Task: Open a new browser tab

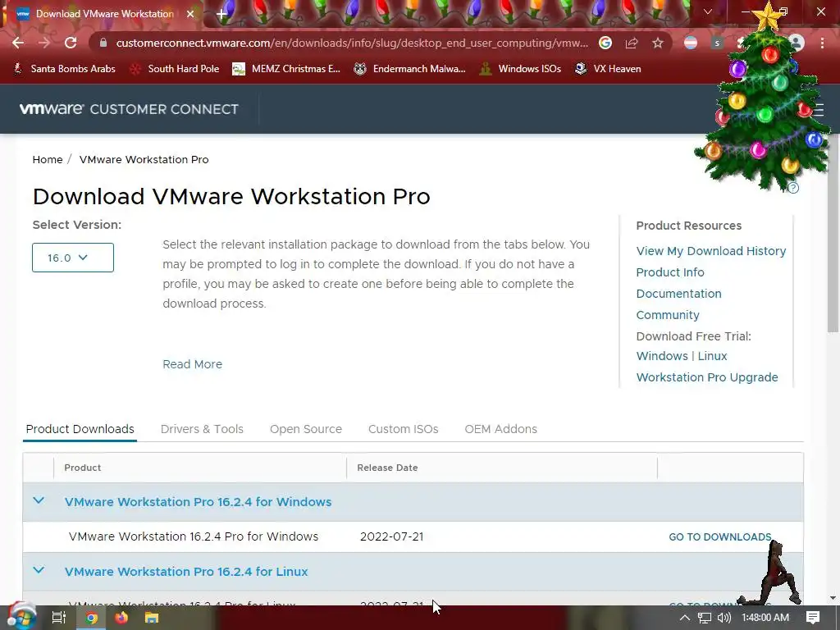Action: click(x=221, y=14)
